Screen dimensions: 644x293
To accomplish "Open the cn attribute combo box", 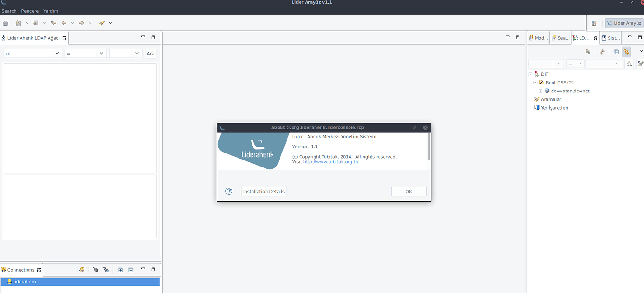I will [x=33, y=54].
